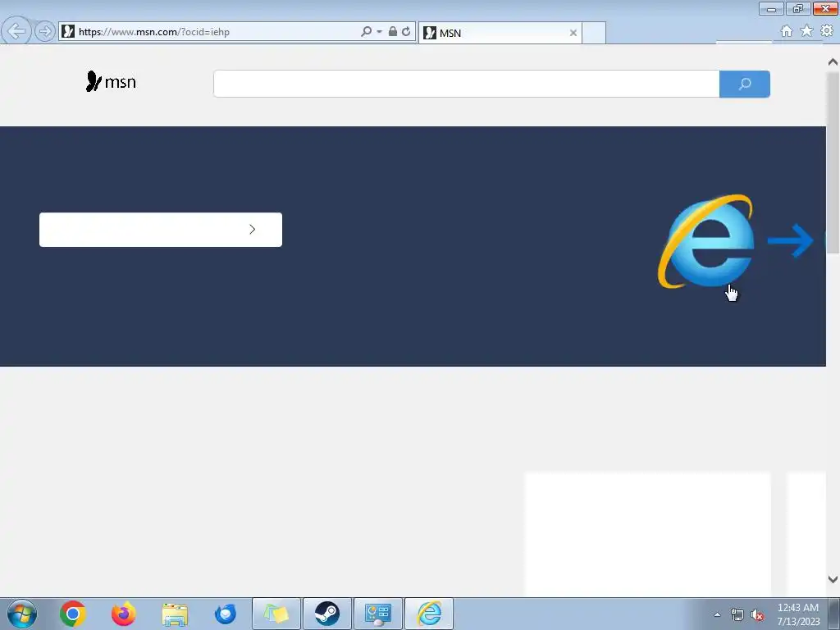This screenshot has height=630, width=840.
Task: Open a new tab with the blank tab button
Action: tap(594, 33)
